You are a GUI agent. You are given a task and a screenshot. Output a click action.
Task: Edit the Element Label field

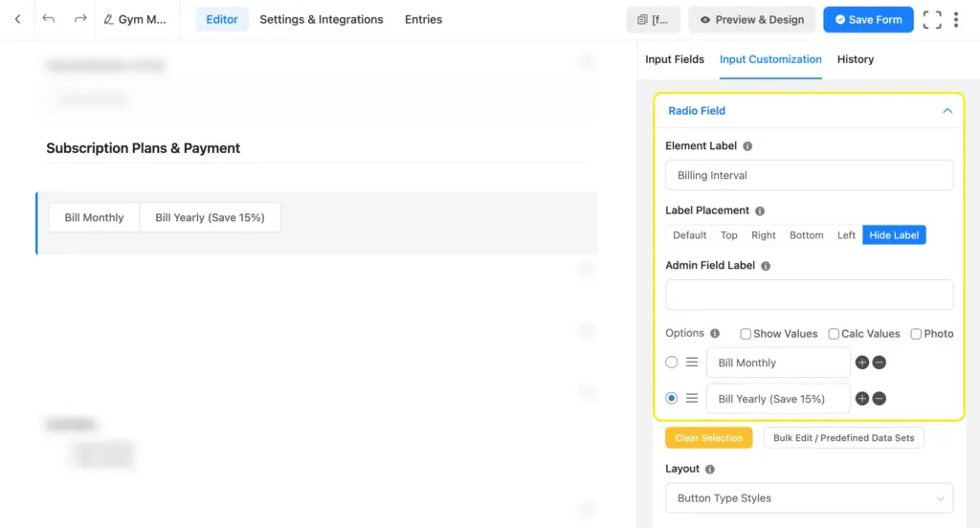tap(809, 175)
